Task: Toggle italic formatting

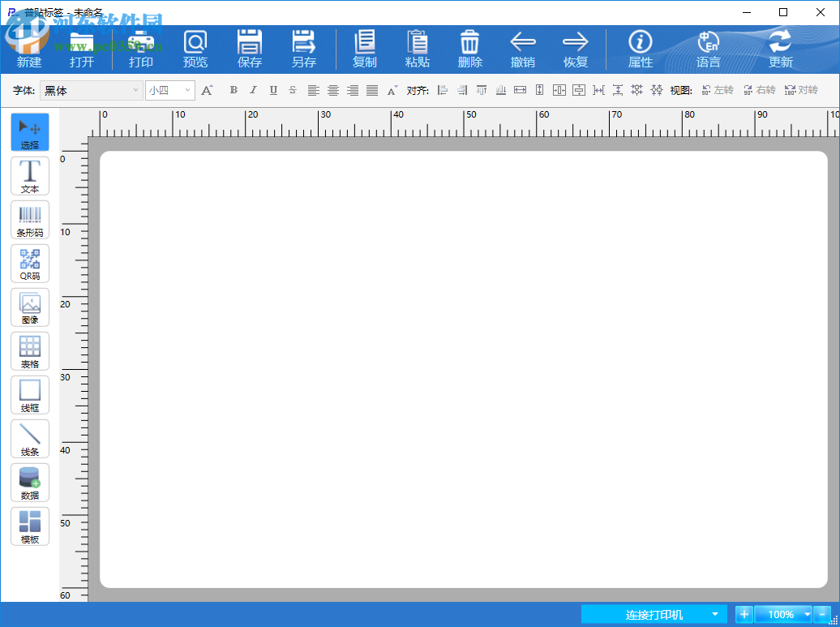Action: pyautogui.click(x=254, y=90)
